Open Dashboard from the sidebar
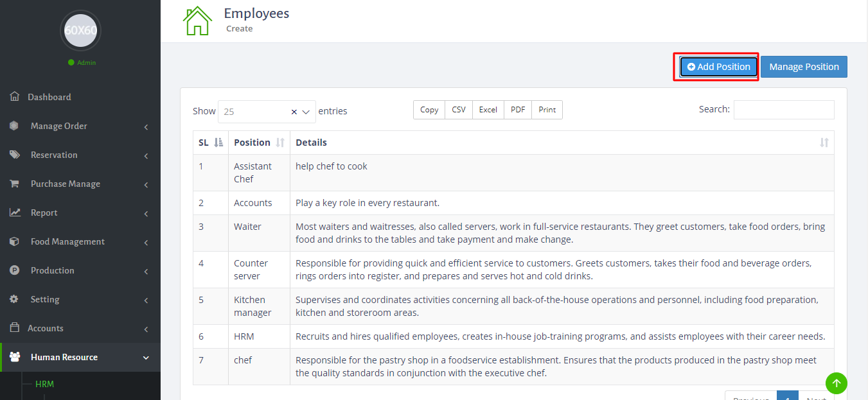The height and width of the screenshot is (400, 868). point(49,97)
